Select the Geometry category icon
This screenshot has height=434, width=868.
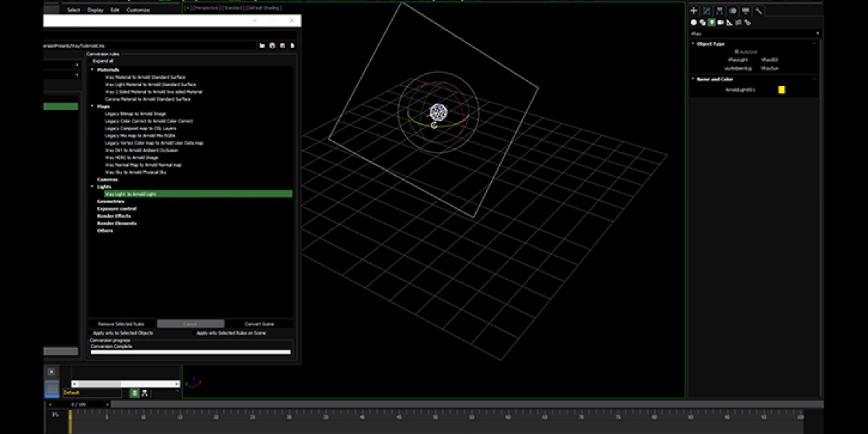(694, 22)
